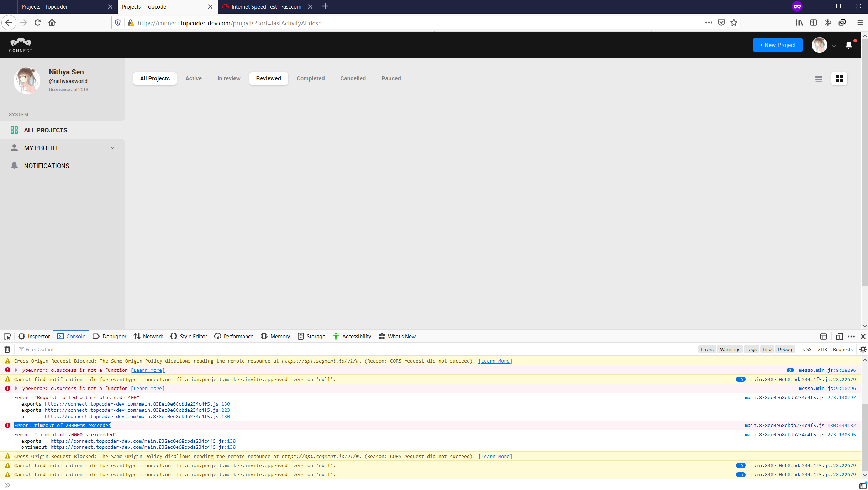
Task: Expand the first TypeError stack trace
Action: click(x=16, y=370)
